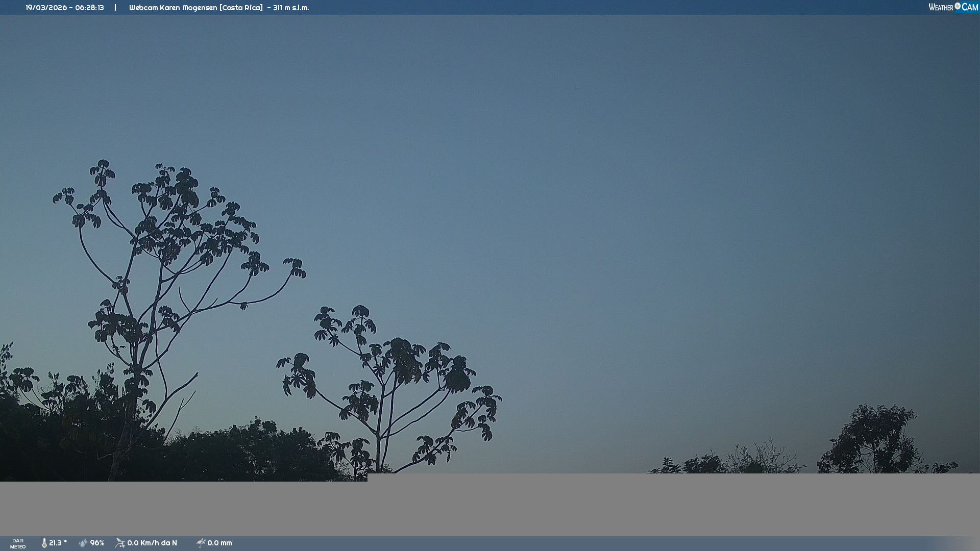Click the [Costa Rica] location text
Image resolution: width=980 pixels, height=551 pixels.
241,8
